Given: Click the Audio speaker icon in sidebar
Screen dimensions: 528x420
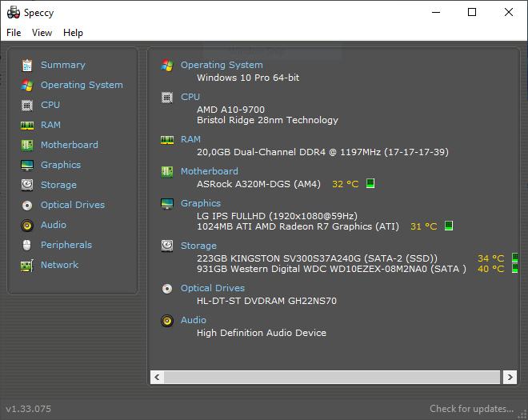Looking at the screenshot, I should tap(27, 225).
